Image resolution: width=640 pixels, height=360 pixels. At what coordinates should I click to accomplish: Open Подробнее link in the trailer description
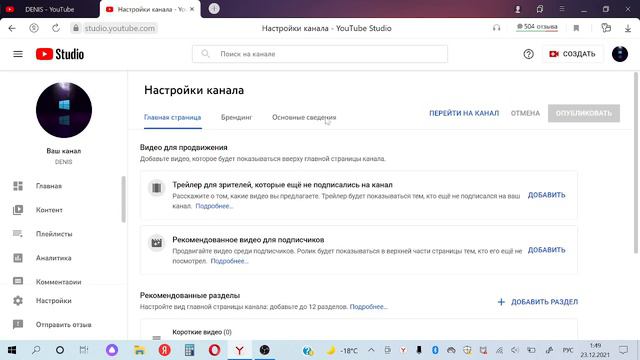[x=214, y=206]
